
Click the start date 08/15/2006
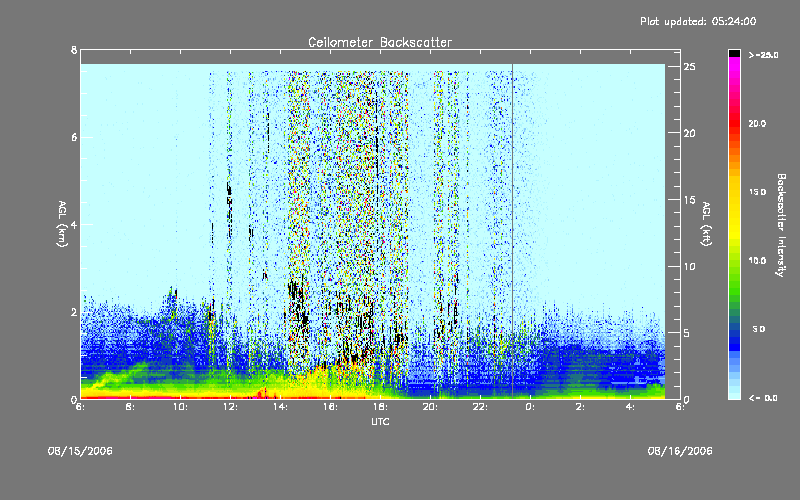80,451
